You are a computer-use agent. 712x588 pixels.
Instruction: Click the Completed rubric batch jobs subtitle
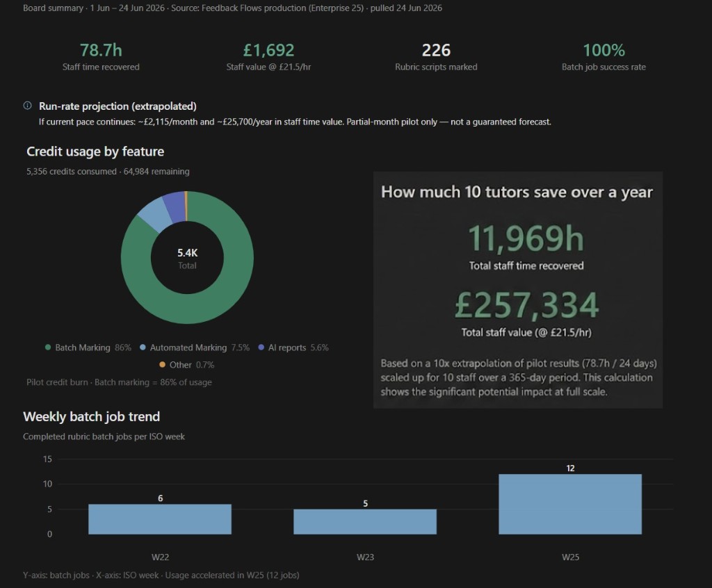[104, 436]
